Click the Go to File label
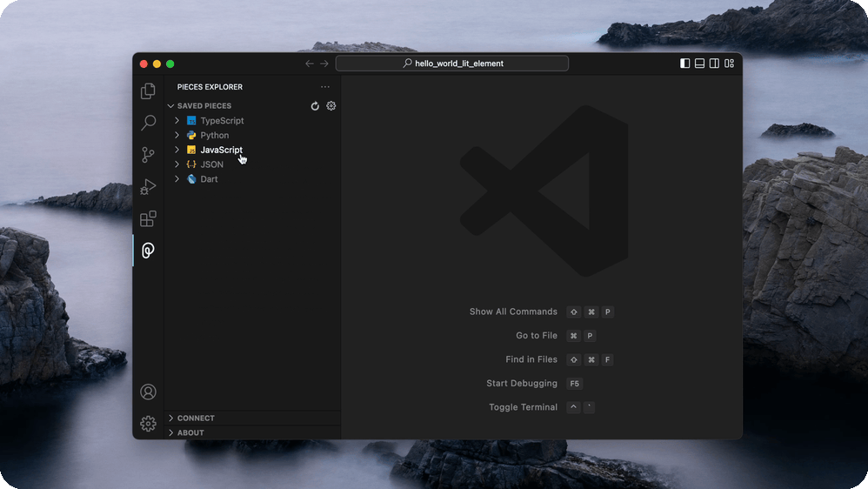Image resolution: width=868 pixels, height=489 pixels. pyautogui.click(x=537, y=336)
